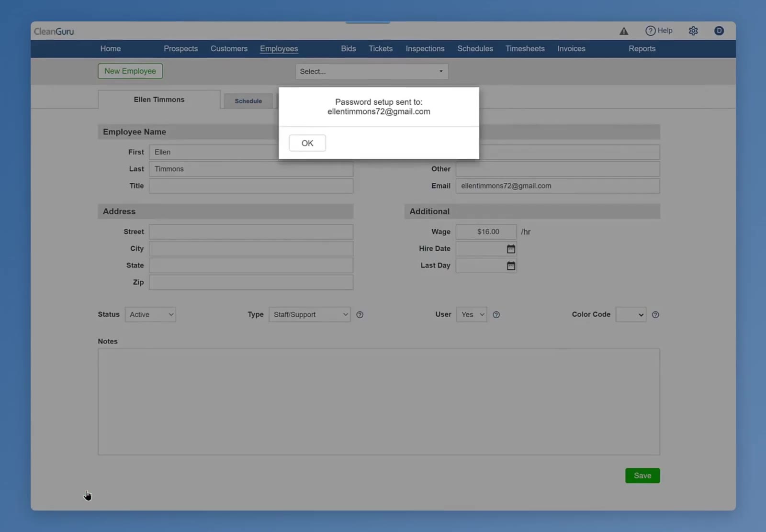Click the Title input field
Viewport: 766px width, 532px height.
click(x=251, y=186)
